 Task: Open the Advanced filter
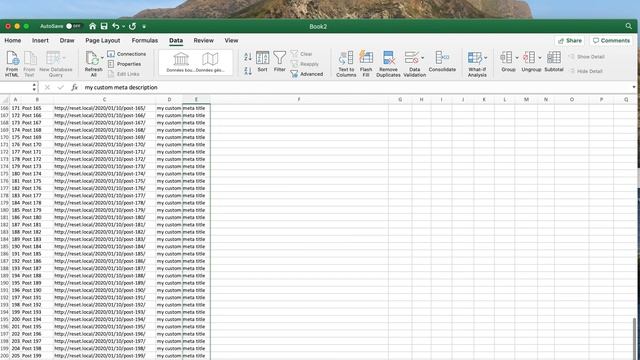tap(307, 74)
